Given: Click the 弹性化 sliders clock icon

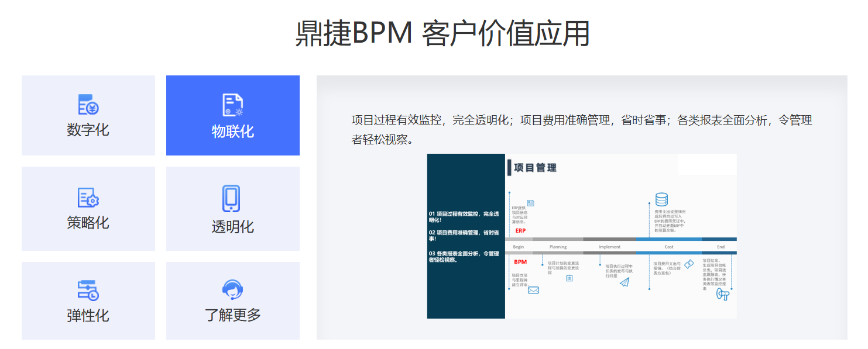Looking at the screenshot, I should pos(88,290).
